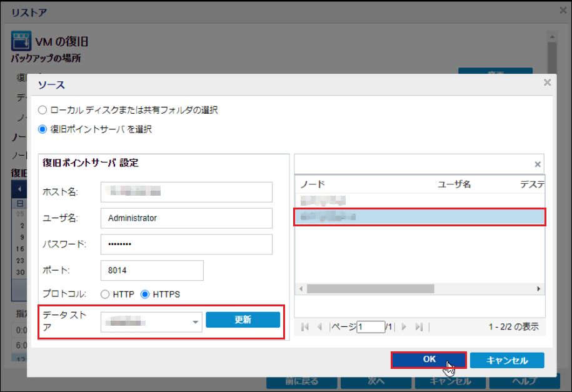Click the port field showing 8014

(x=152, y=271)
